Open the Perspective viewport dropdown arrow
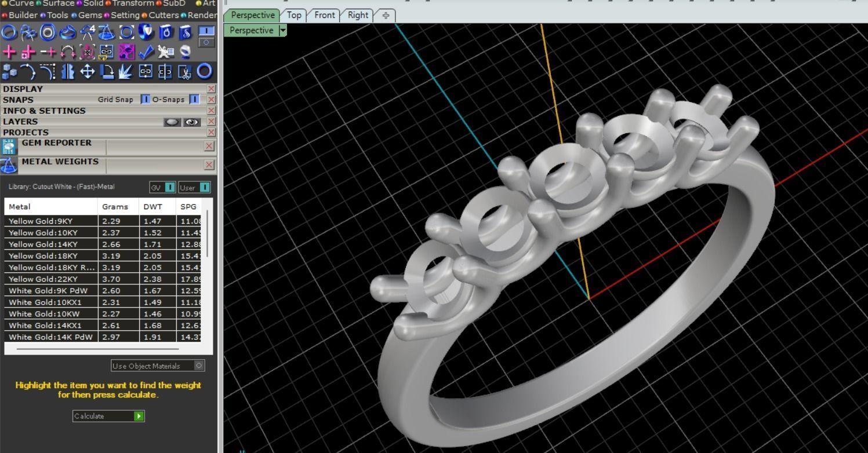Screen dimensions: 868x453 pyautogui.click(x=282, y=30)
